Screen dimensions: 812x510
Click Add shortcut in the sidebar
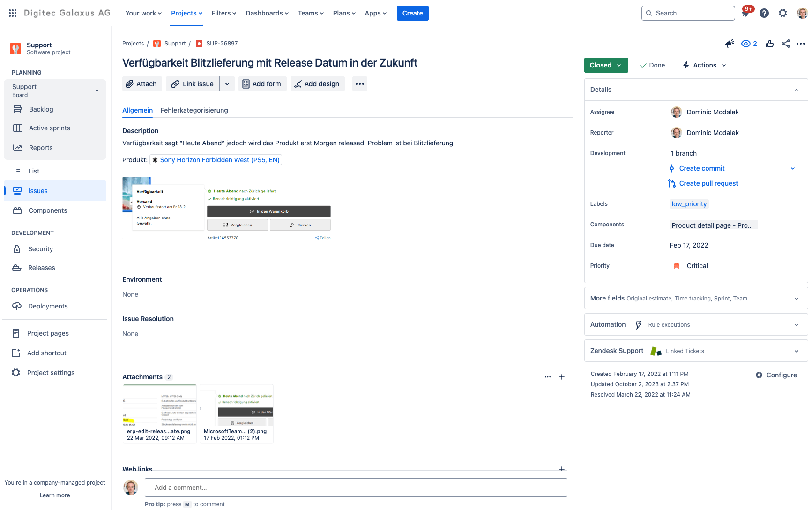55,353
